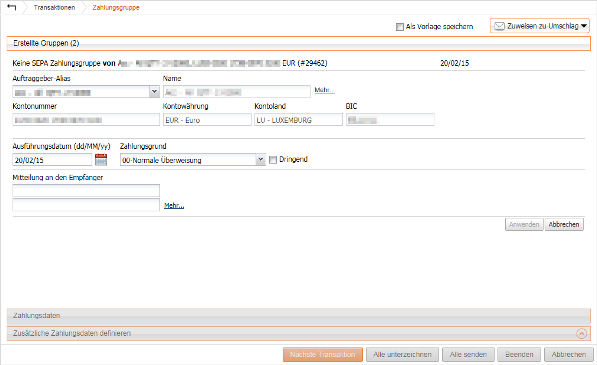Click Alle senden button

(x=468, y=354)
